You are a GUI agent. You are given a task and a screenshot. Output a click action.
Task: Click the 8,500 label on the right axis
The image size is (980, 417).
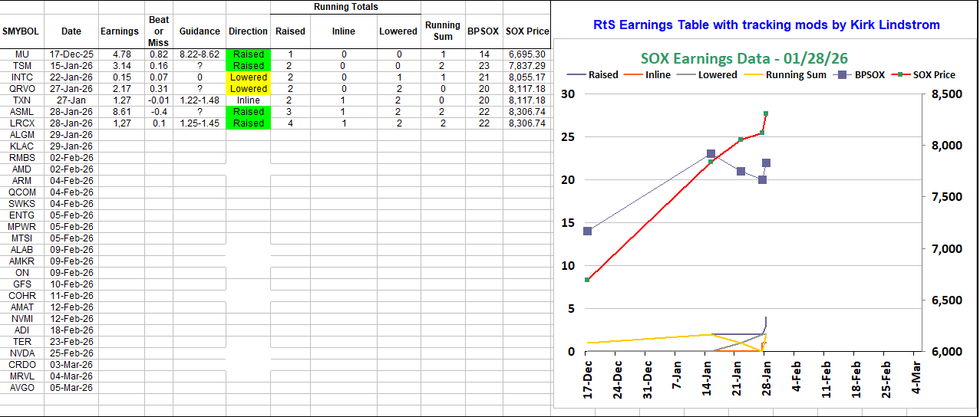[945, 94]
